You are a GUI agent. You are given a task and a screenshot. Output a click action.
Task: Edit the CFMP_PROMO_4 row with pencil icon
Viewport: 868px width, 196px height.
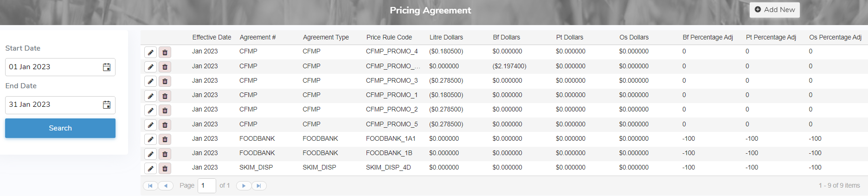(x=150, y=52)
